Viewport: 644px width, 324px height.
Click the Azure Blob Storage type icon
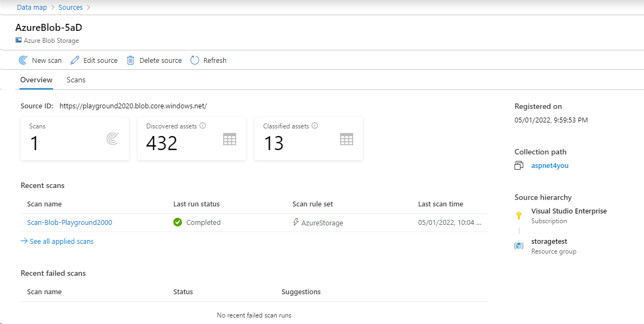[x=18, y=41]
